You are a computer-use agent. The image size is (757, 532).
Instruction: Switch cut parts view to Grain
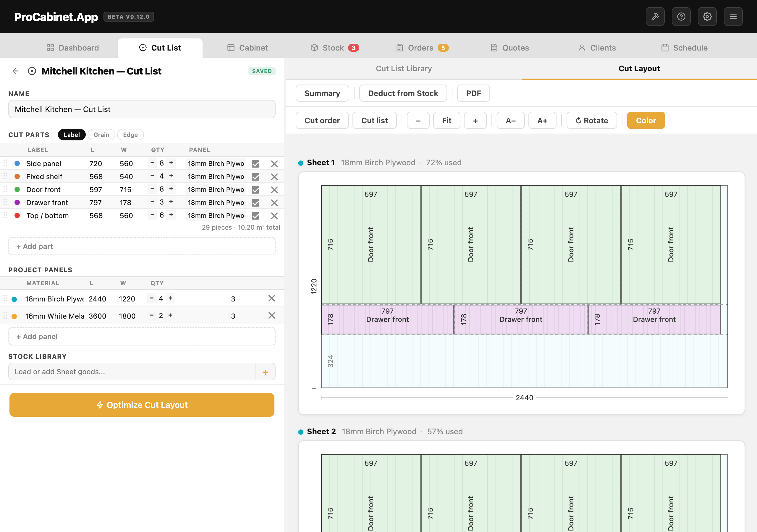[101, 134]
